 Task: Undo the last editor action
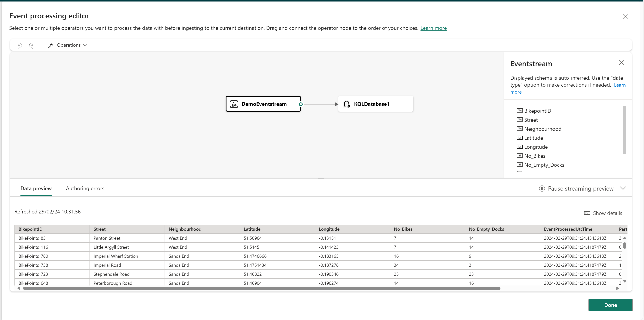(x=20, y=46)
